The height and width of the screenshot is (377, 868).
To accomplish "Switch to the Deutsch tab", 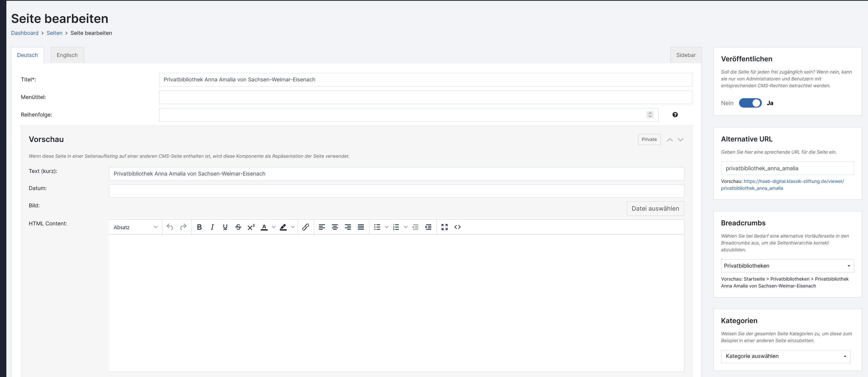I will (x=27, y=55).
